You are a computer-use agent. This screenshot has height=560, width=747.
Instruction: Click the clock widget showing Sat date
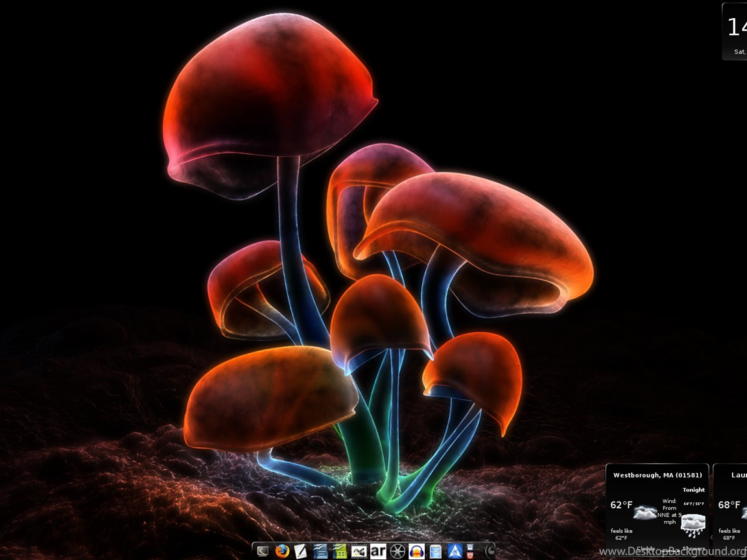pyautogui.click(x=735, y=31)
